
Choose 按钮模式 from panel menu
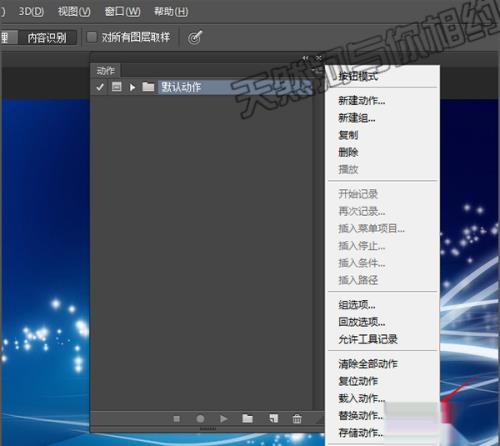(x=358, y=76)
